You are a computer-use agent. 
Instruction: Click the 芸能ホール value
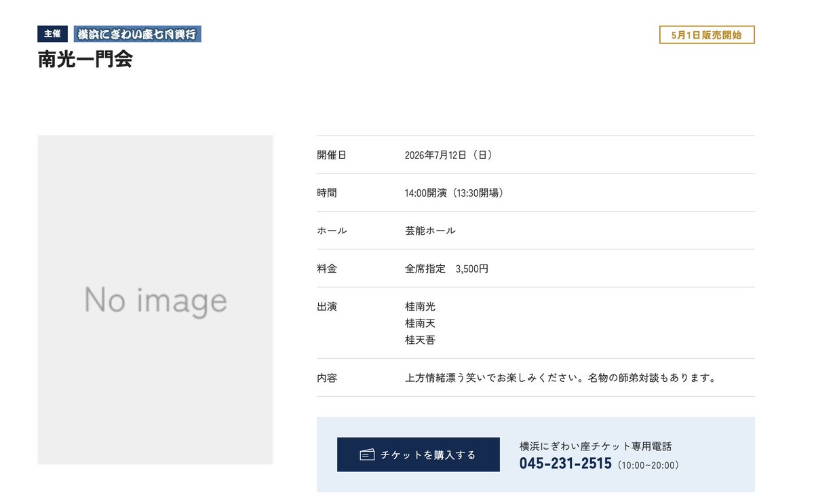tap(430, 231)
